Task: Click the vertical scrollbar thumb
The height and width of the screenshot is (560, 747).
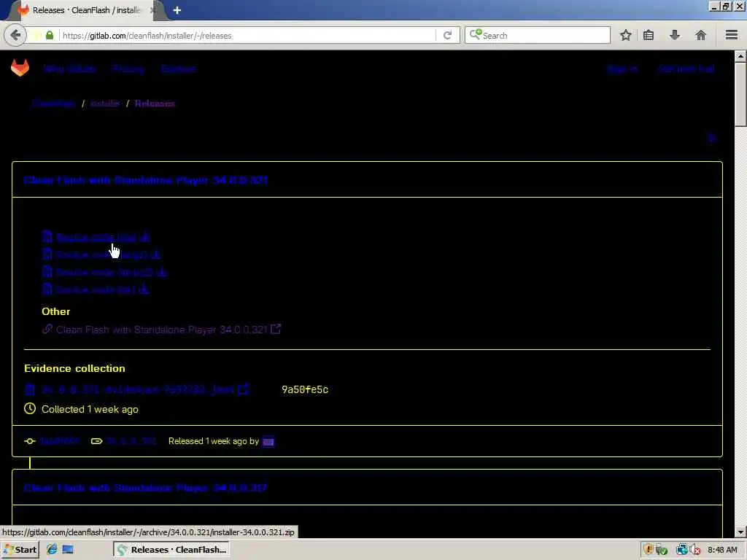Action: coord(740,94)
